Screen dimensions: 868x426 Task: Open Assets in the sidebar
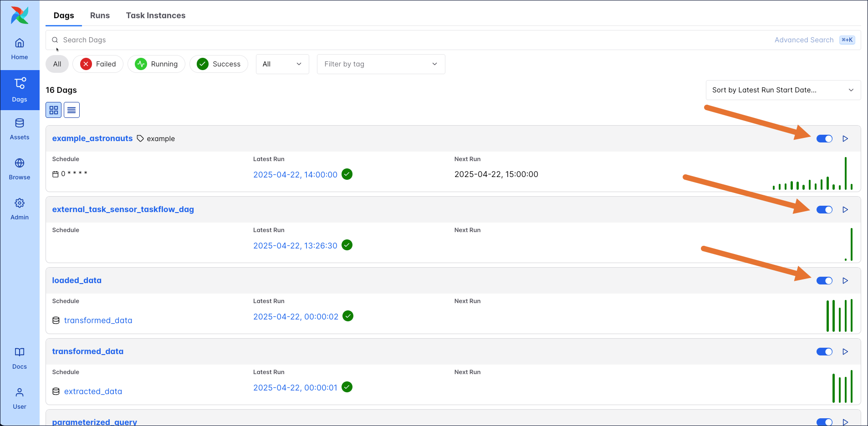[20, 129]
